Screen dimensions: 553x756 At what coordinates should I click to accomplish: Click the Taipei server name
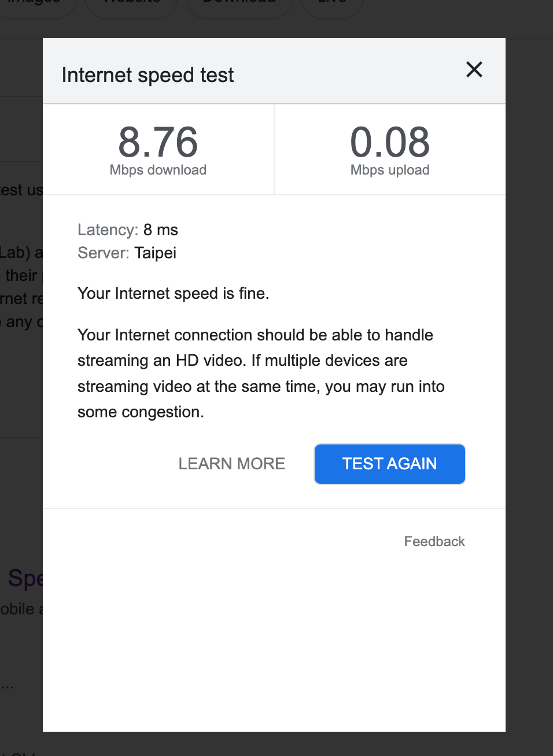click(155, 253)
